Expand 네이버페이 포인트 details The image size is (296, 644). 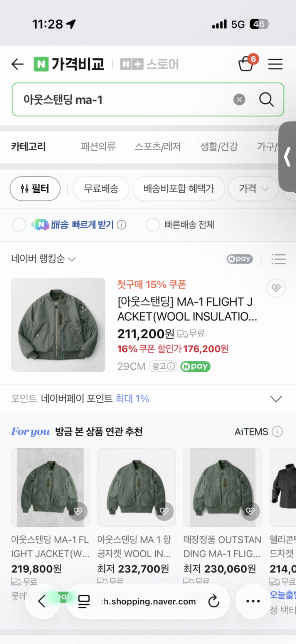tap(276, 399)
